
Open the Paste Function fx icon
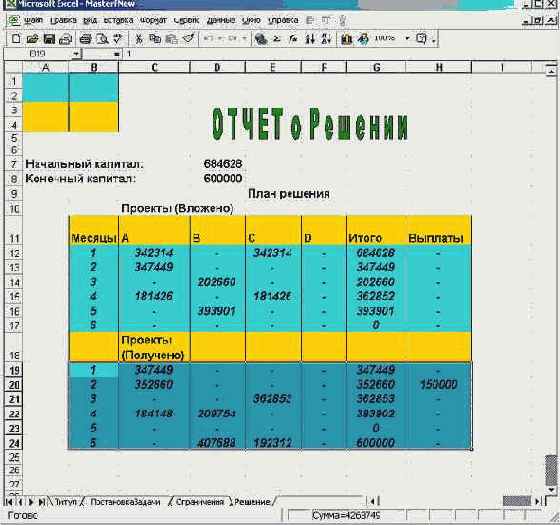point(293,39)
